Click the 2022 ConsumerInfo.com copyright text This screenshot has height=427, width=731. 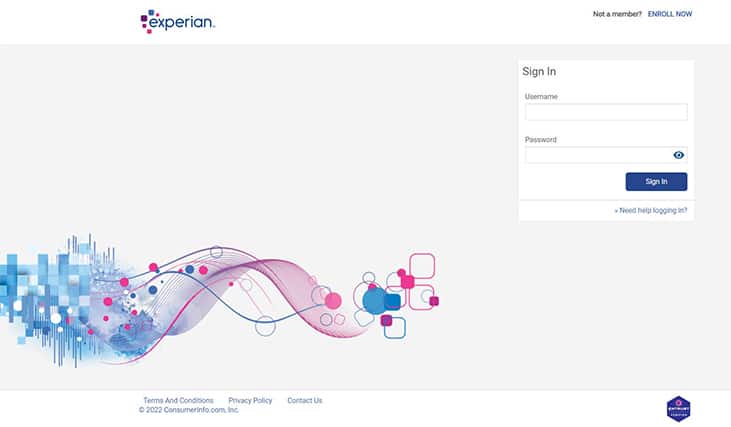point(189,410)
